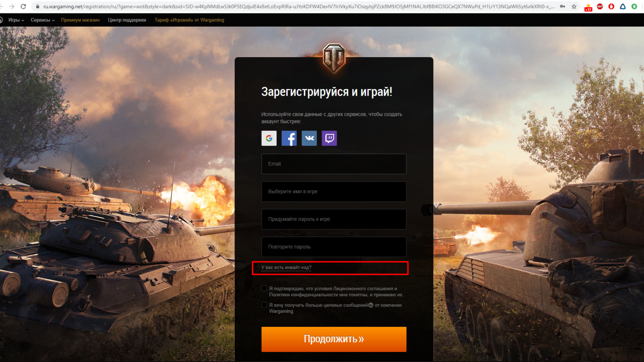Sign up using the Facebook icon
Screen dimensions: 644x362
tap(289, 138)
